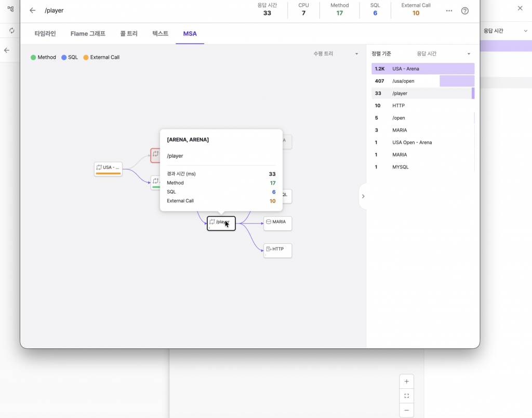Viewport: 532px width, 418px height.
Task: Click the zoom out minus button
Action: (x=406, y=410)
